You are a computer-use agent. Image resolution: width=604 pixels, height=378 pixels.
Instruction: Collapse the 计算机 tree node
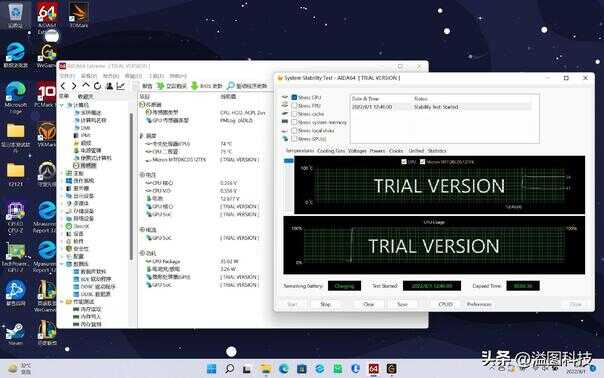tap(62, 105)
